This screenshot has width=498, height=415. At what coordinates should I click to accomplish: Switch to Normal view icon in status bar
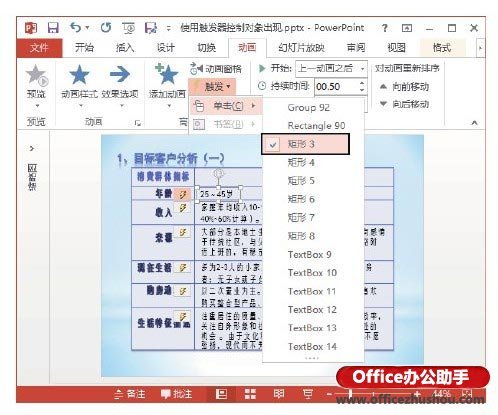pyautogui.click(x=221, y=394)
